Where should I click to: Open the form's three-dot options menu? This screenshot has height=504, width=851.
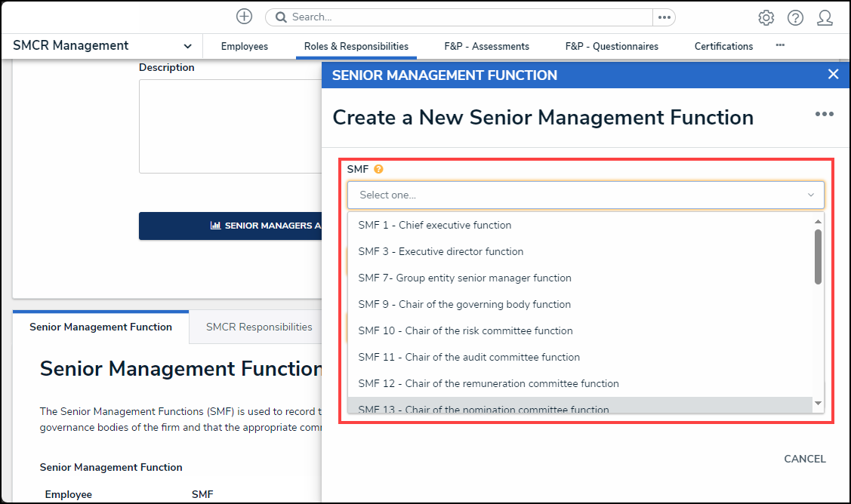(824, 114)
